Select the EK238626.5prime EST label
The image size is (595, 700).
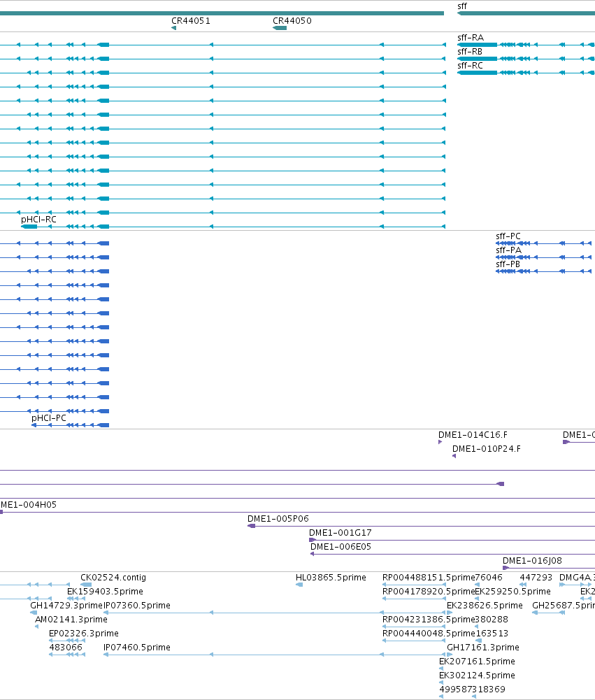coord(485,606)
